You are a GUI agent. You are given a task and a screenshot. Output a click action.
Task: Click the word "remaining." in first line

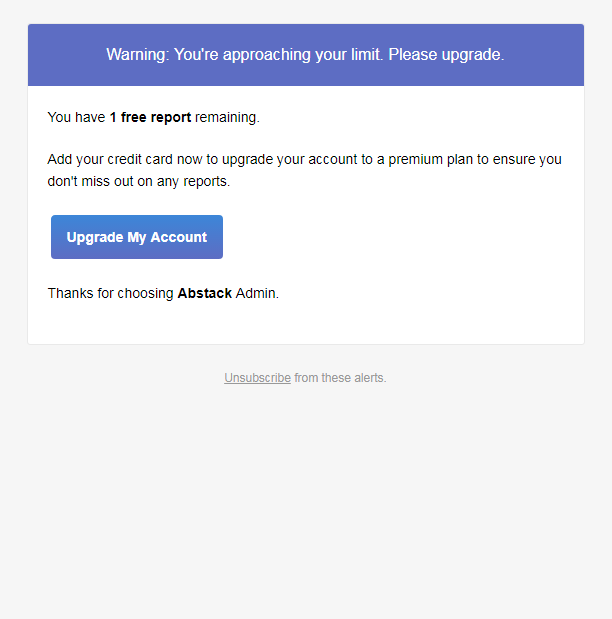pos(227,117)
